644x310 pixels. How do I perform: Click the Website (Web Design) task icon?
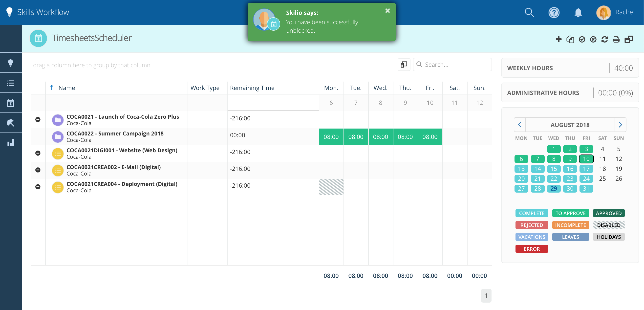58,154
